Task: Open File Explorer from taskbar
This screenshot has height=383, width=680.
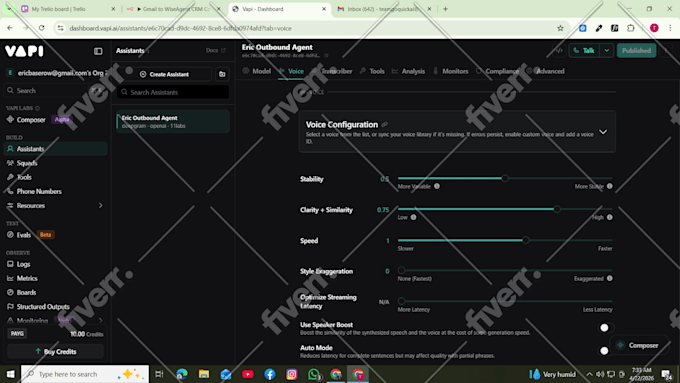Action: pyautogui.click(x=204, y=374)
